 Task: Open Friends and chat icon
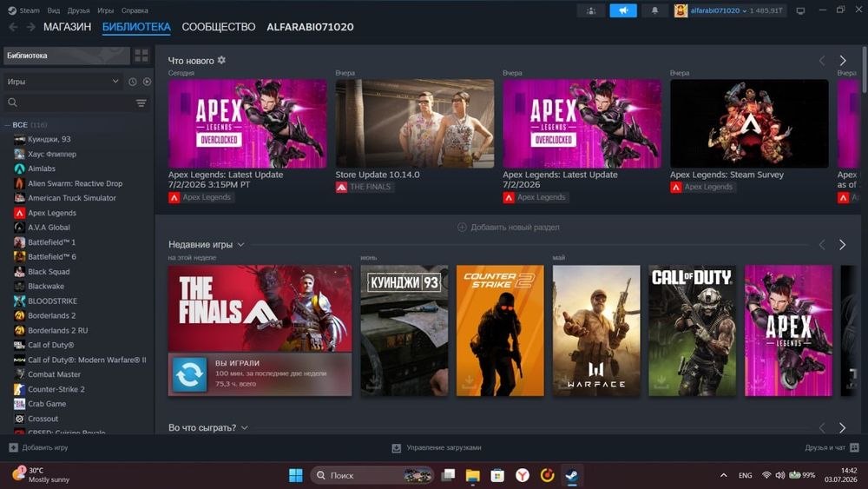(x=854, y=447)
